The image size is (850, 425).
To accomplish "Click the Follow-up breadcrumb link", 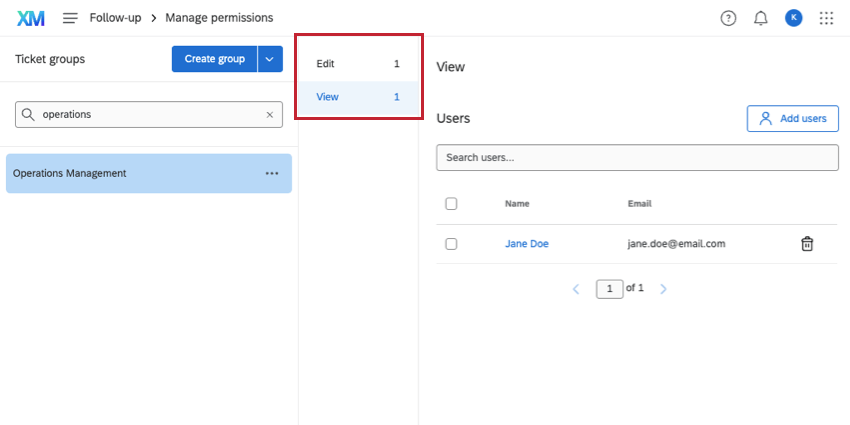I will 114,18.
